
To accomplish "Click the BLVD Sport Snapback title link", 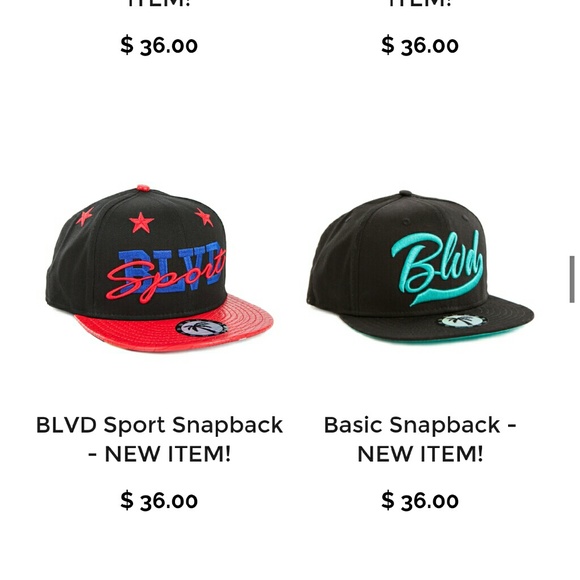I will (159, 439).
